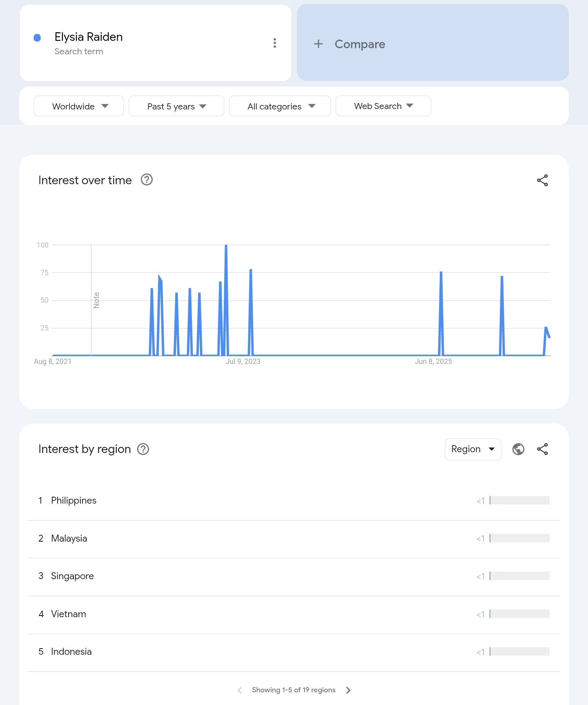Open help for Interest over time
The image size is (588, 705).
147,180
